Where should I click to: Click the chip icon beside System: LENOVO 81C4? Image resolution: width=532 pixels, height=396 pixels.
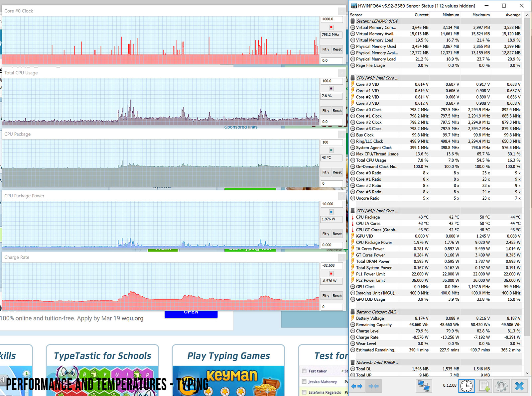click(x=353, y=21)
